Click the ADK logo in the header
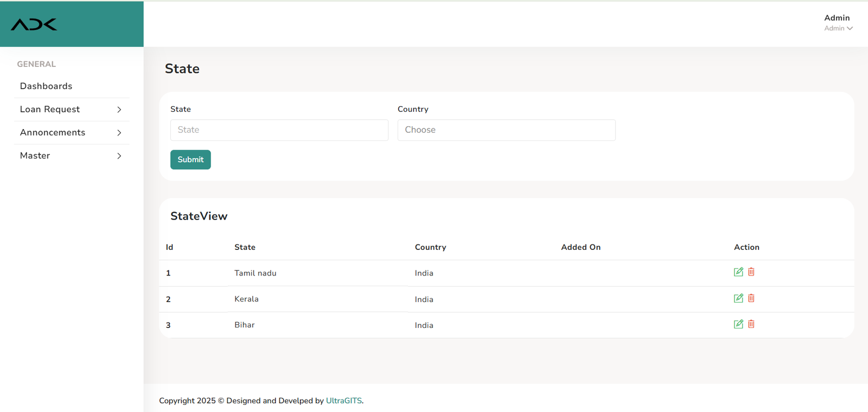Viewport: 868px width, 412px height. click(34, 24)
